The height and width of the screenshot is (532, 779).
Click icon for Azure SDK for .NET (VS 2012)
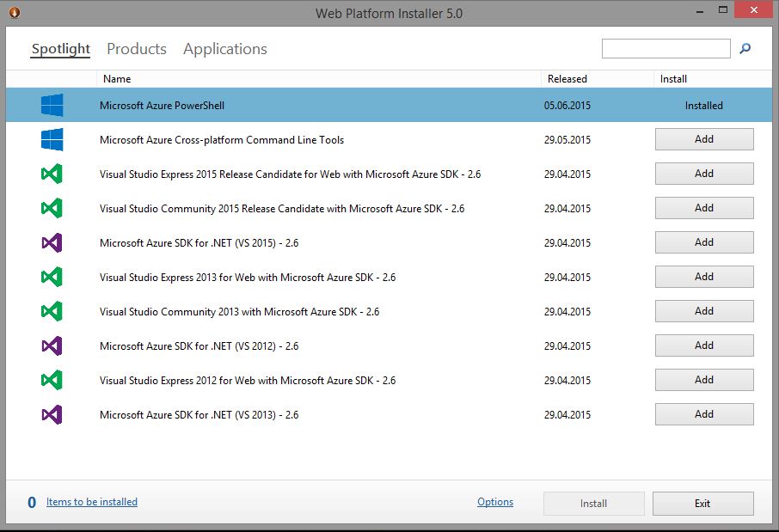[x=52, y=345]
